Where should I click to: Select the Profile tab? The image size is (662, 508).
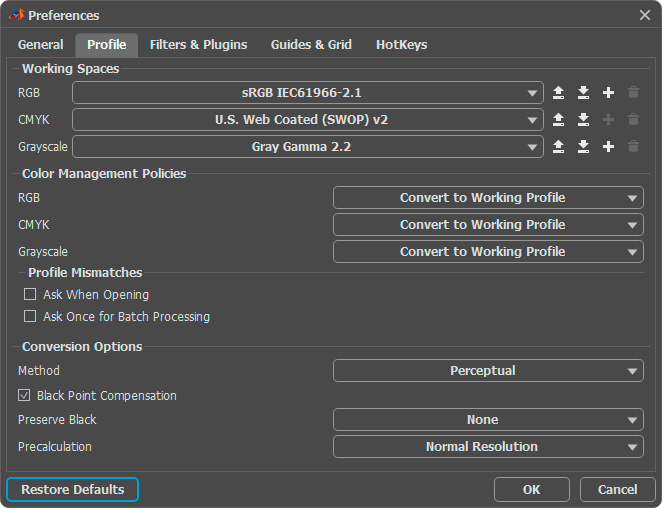tap(106, 45)
